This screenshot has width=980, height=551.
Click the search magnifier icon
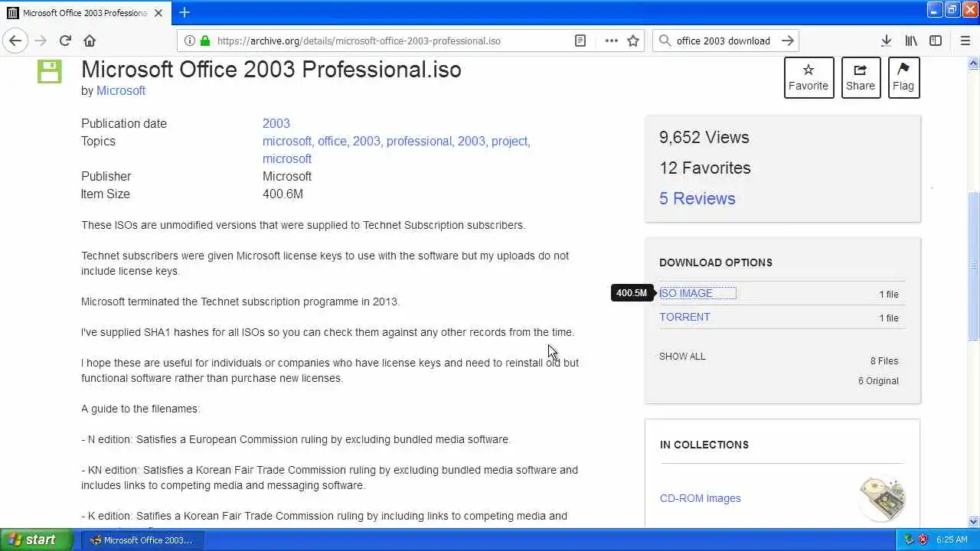[665, 41]
